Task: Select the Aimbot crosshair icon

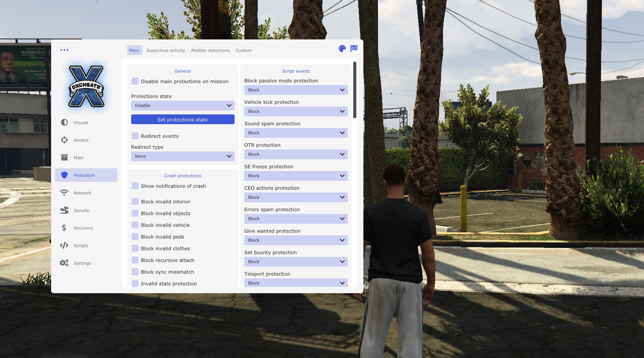Action: tap(64, 140)
